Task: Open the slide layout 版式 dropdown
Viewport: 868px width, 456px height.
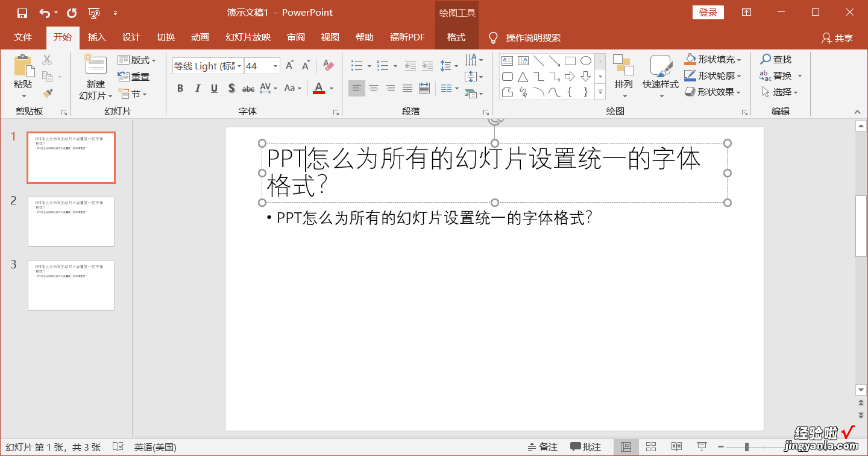Action: (137, 60)
